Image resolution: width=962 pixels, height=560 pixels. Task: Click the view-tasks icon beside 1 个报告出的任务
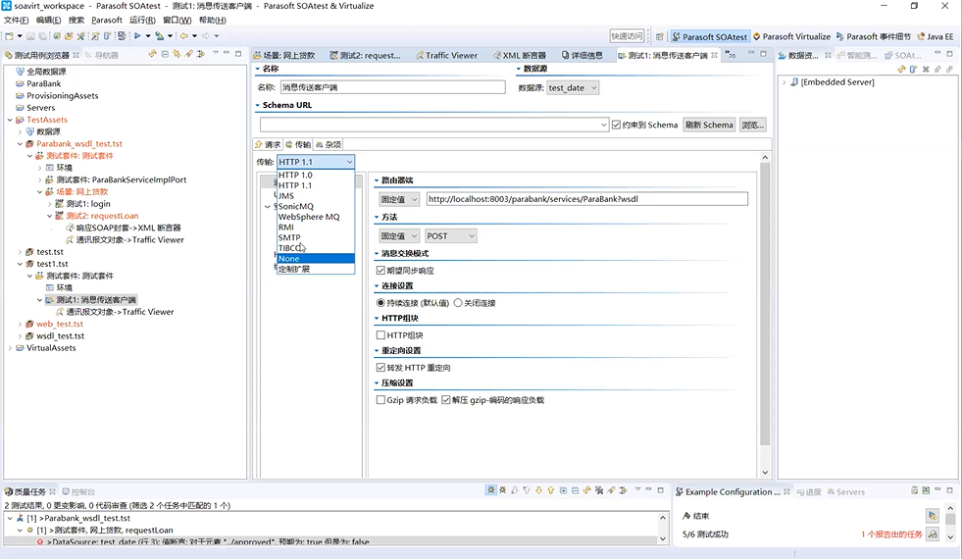(x=933, y=535)
